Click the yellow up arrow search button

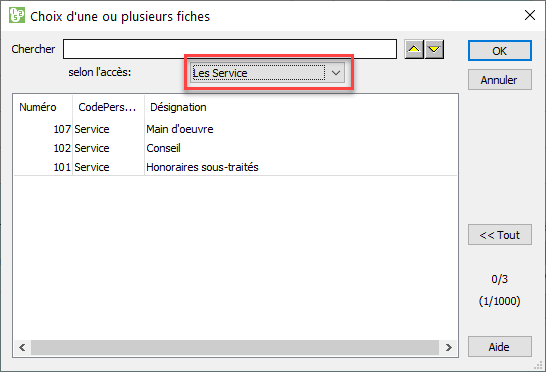(x=414, y=49)
